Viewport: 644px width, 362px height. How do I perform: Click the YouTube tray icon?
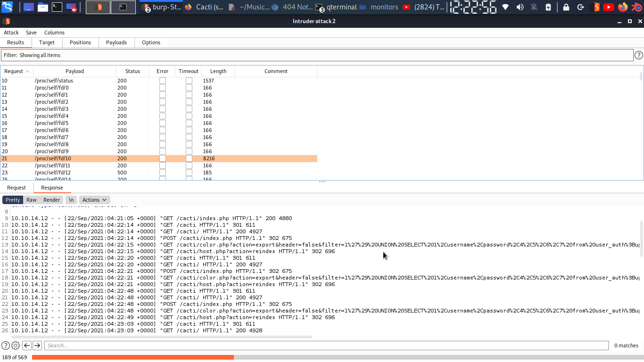[x=609, y=7]
